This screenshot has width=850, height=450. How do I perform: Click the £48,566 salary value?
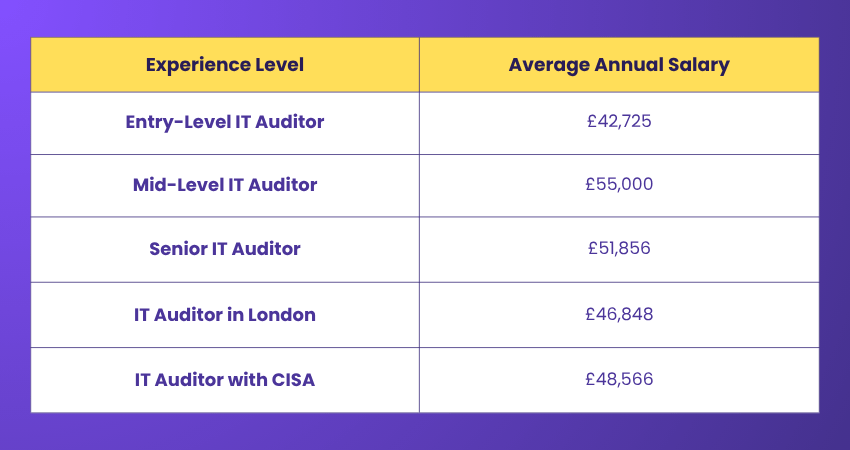pyautogui.click(x=619, y=380)
